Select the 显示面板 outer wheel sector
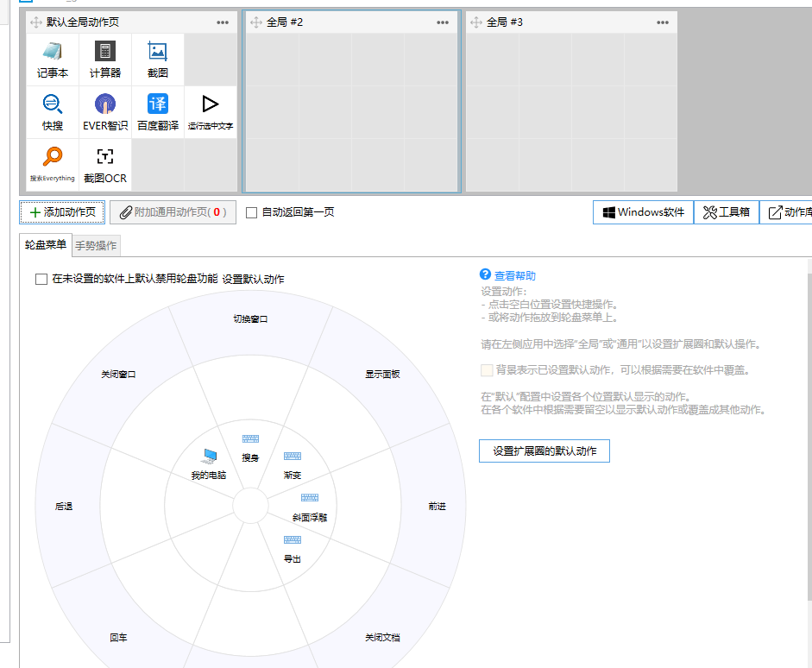Viewport: 812px width, 668px height. pyautogui.click(x=382, y=374)
